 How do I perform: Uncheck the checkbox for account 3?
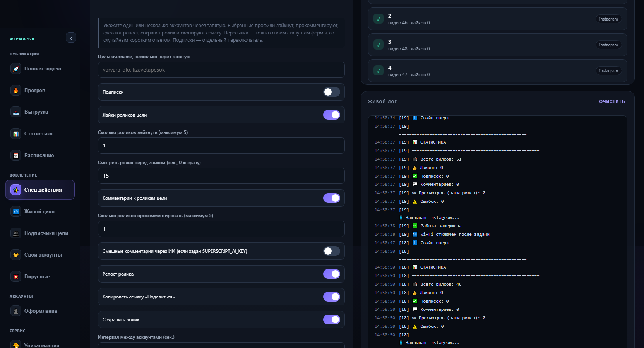point(379,45)
